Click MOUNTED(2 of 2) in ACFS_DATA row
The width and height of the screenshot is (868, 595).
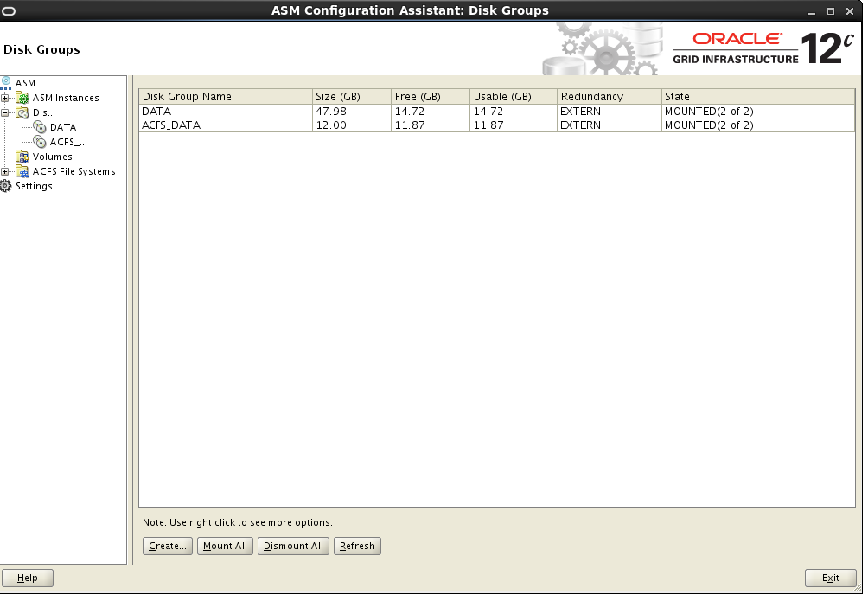point(758,125)
